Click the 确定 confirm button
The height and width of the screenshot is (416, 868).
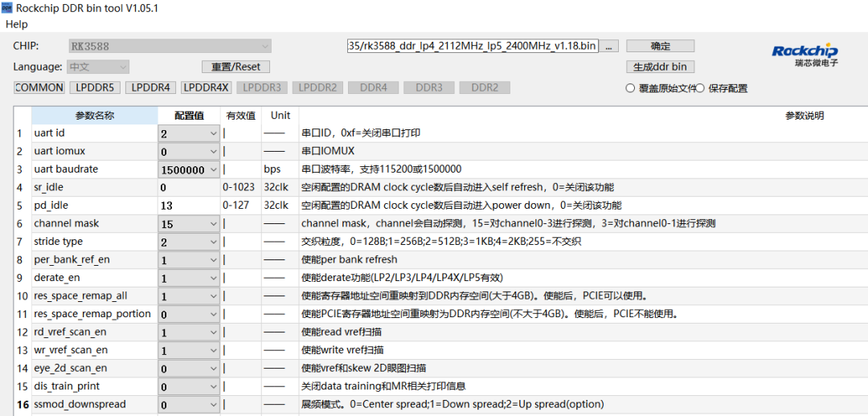point(661,46)
